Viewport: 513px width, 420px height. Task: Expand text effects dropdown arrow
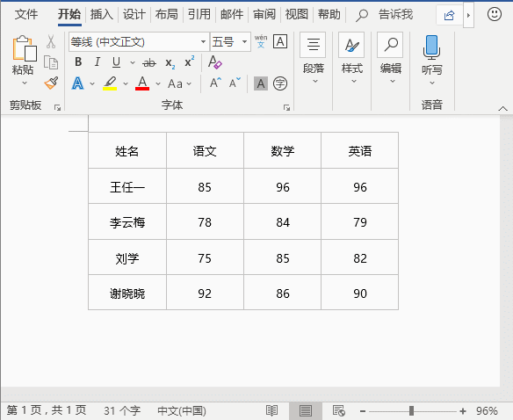pos(92,83)
